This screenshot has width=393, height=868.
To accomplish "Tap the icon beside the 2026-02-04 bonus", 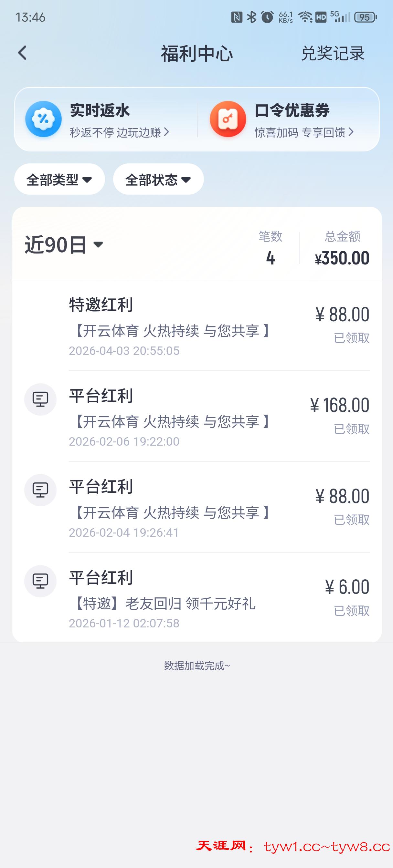I will pyautogui.click(x=40, y=490).
